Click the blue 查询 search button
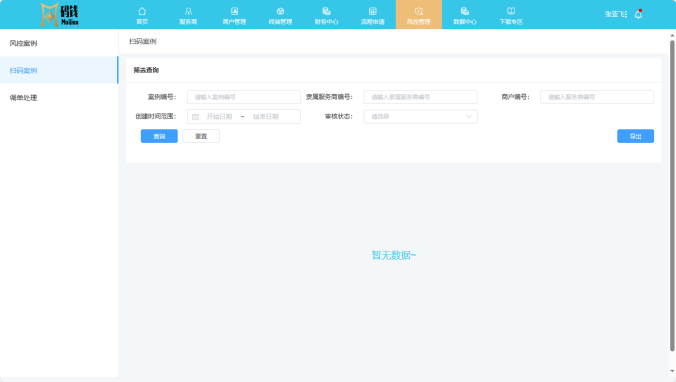 159,136
